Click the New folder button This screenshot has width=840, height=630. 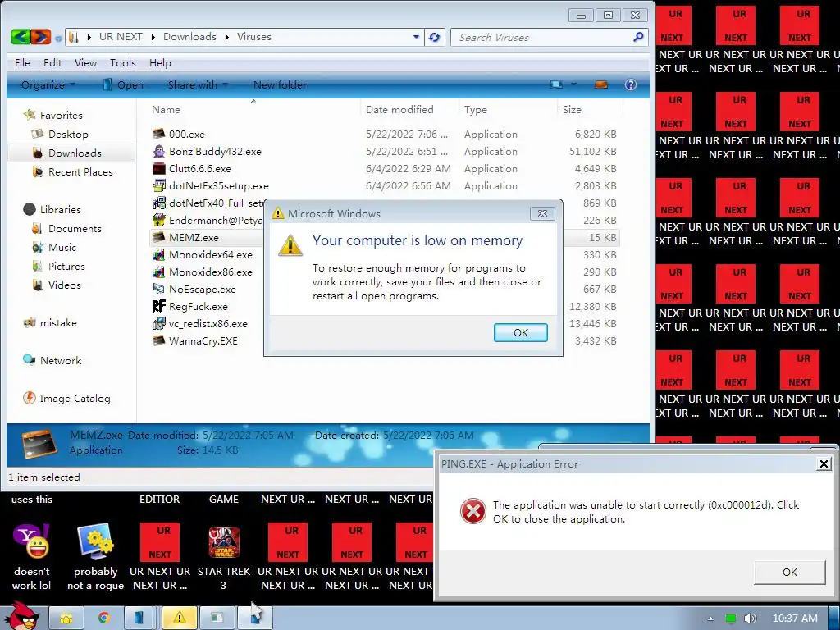280,84
